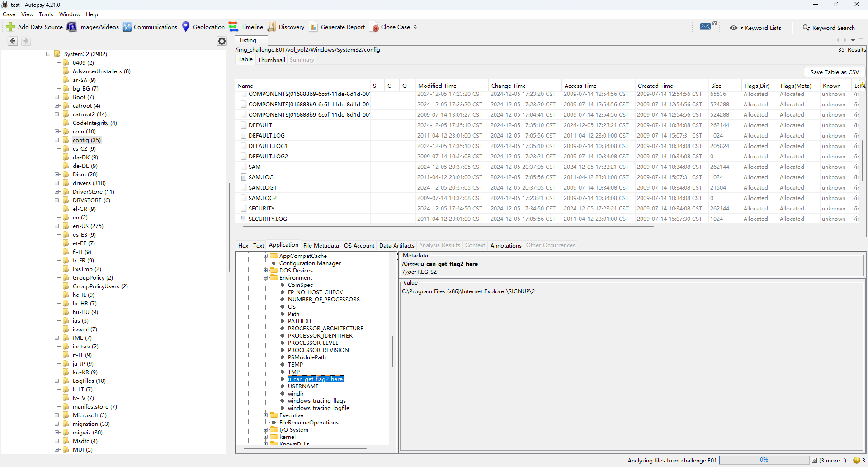
Task: Sort by Created Time column header
Action: [671, 86]
